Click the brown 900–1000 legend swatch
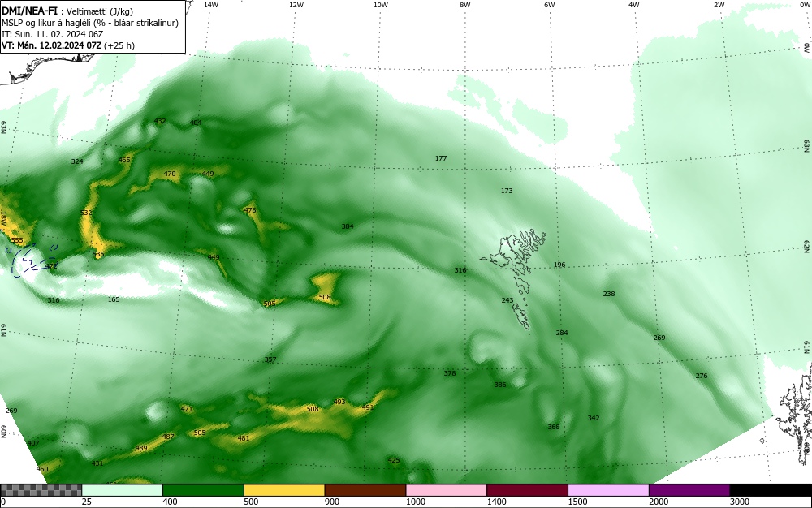812x508 pixels. point(365,490)
